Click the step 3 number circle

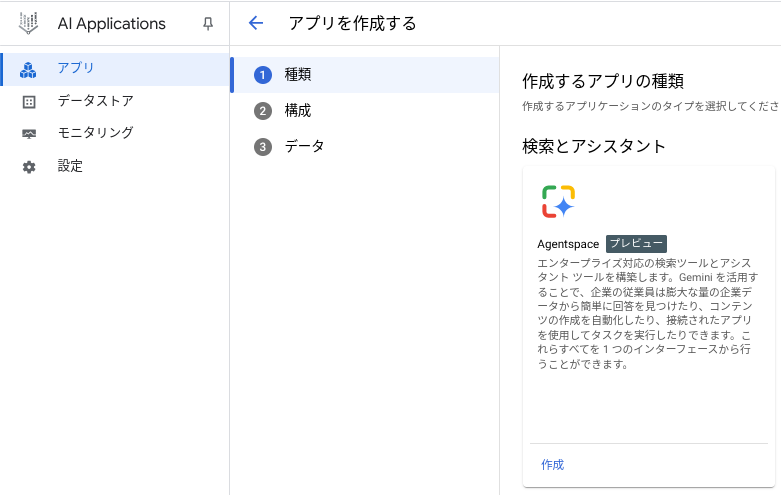(x=263, y=147)
